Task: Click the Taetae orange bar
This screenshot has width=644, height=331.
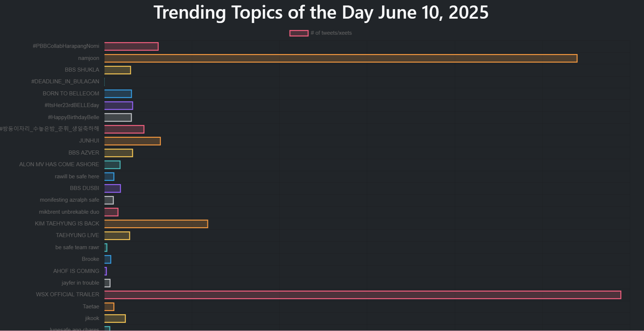Action: coord(109,307)
